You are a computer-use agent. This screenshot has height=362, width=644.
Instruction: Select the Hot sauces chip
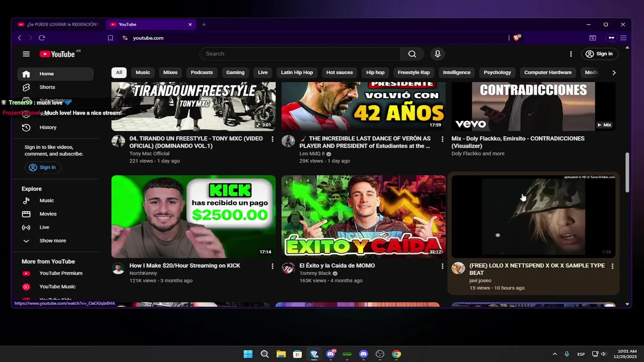click(340, 72)
